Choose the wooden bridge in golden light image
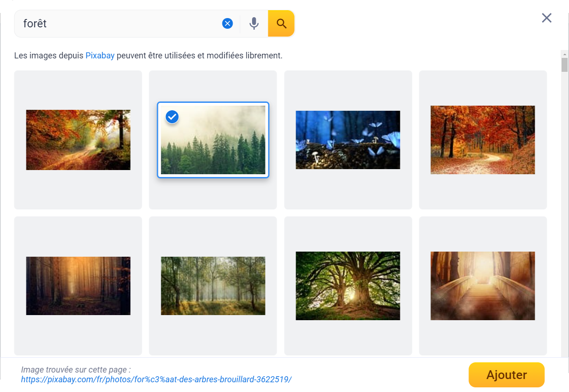The width and height of the screenshot is (569, 392). tap(482, 286)
